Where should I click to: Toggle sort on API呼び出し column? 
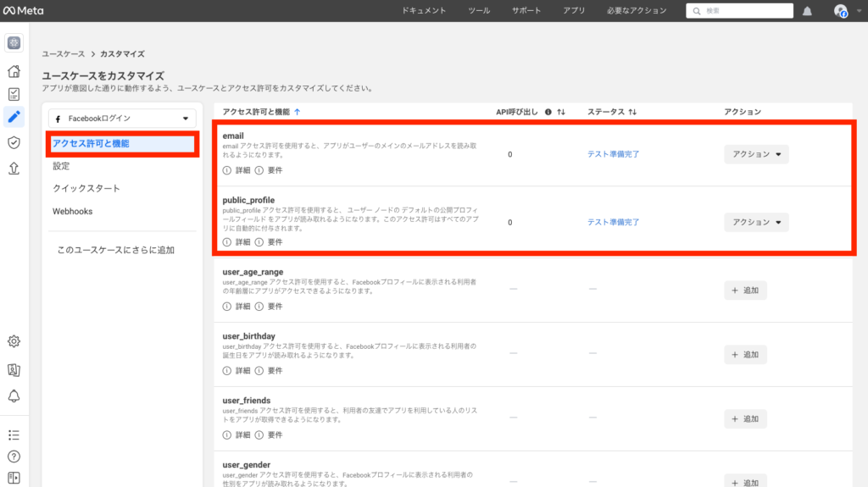click(561, 112)
